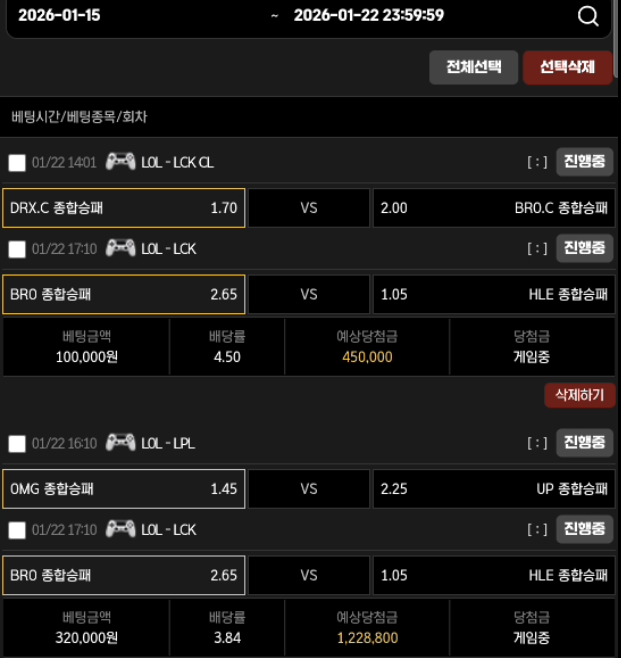Click the gamepad icon on the 01/22 14:01 row
621x658 pixels.
(x=120, y=161)
